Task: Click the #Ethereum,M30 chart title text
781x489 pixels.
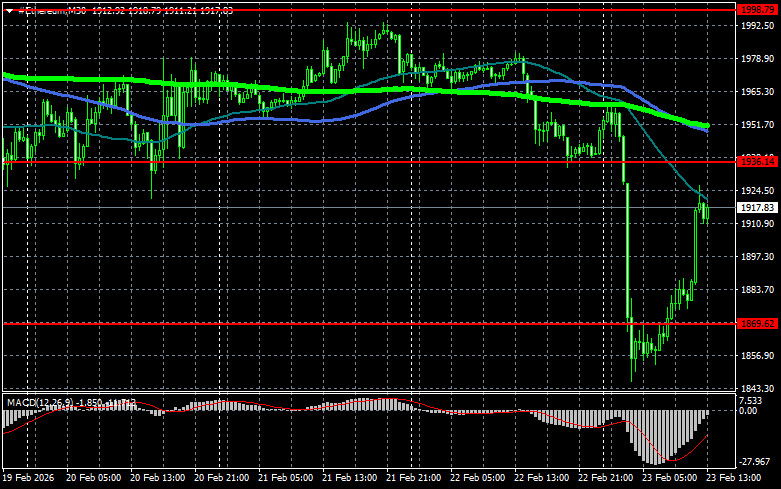Action: click(x=50, y=10)
